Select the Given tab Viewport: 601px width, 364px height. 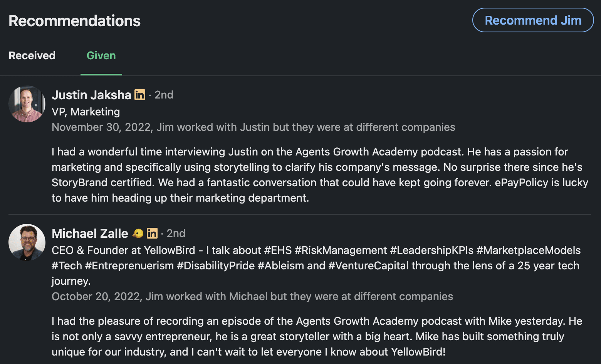pos(101,55)
